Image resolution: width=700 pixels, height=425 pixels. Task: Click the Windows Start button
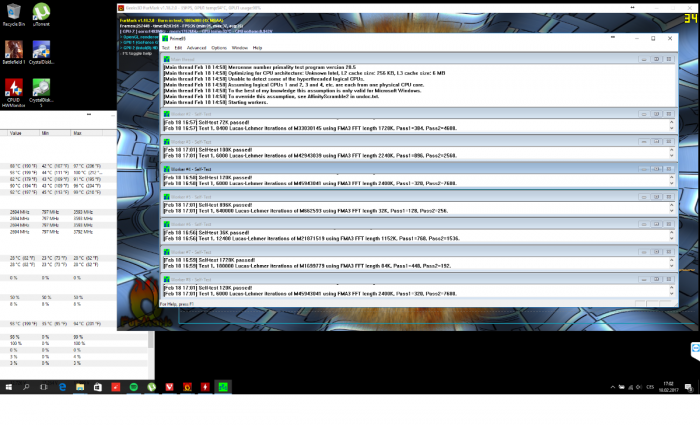[8, 387]
